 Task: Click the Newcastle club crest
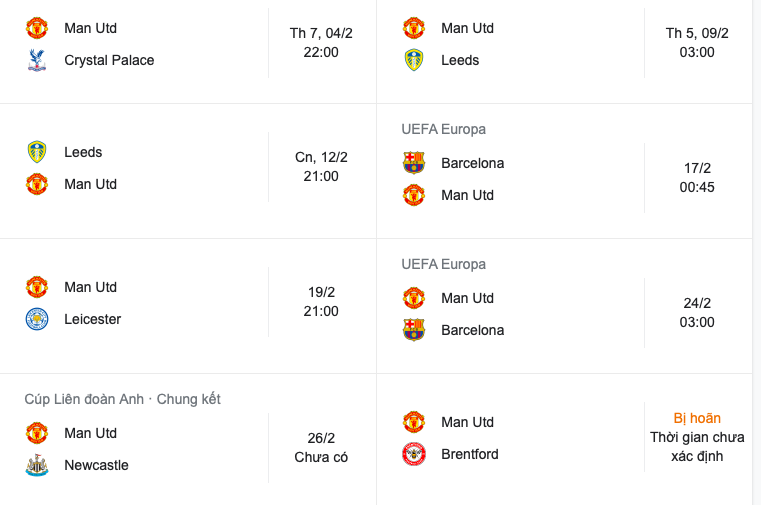[x=37, y=465]
